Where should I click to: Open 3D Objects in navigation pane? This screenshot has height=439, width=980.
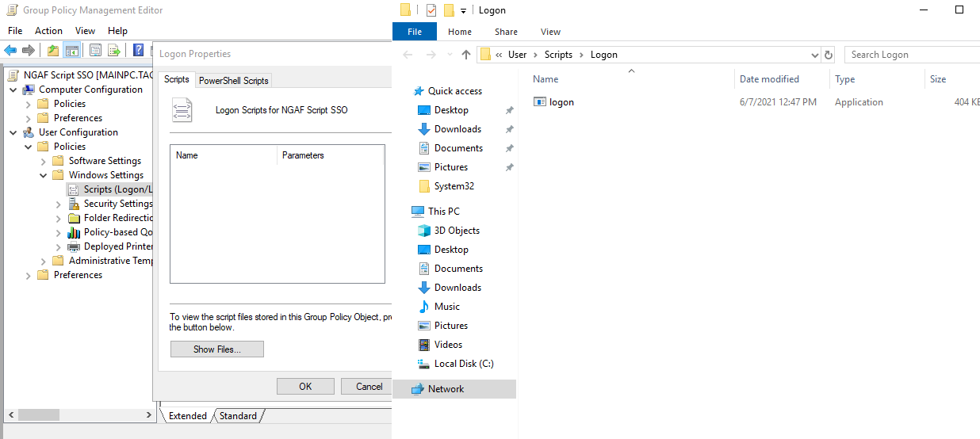[457, 231]
